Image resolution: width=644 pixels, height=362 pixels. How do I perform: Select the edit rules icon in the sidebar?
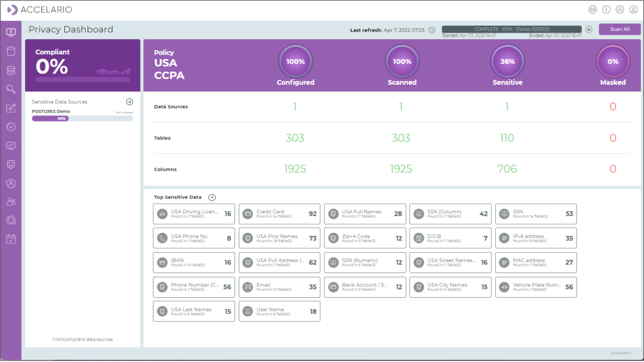[x=11, y=108]
